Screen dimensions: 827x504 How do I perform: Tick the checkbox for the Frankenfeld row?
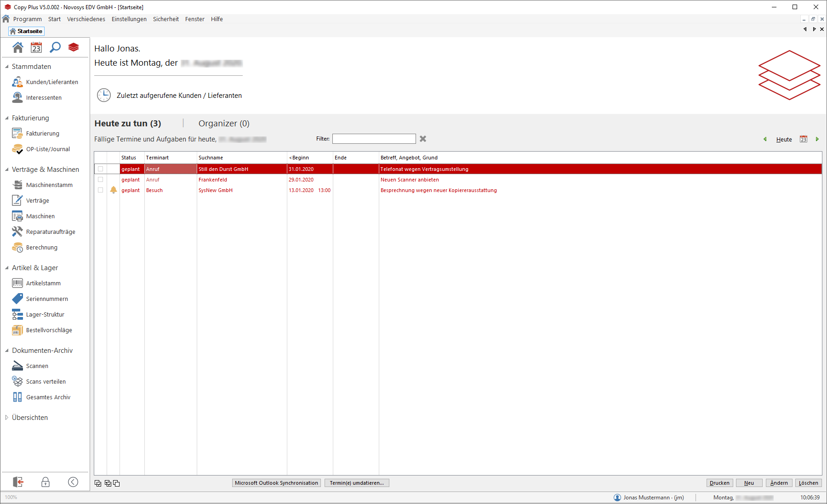click(101, 180)
